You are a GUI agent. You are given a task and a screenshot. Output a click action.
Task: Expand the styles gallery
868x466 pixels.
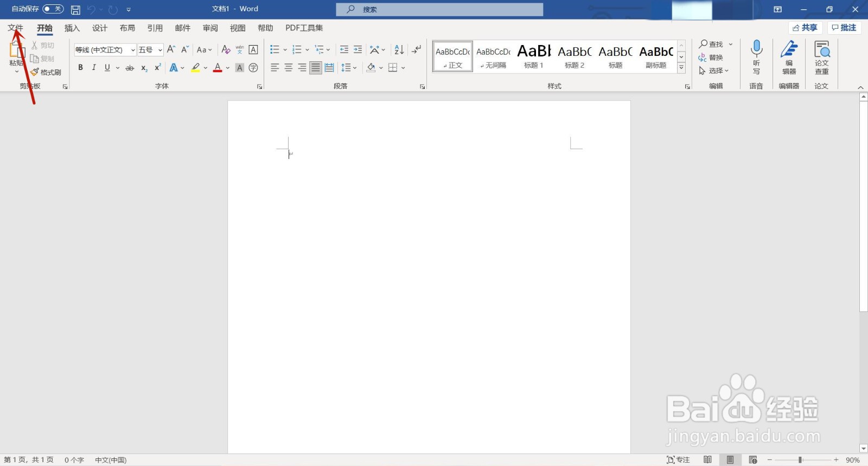tap(681, 68)
